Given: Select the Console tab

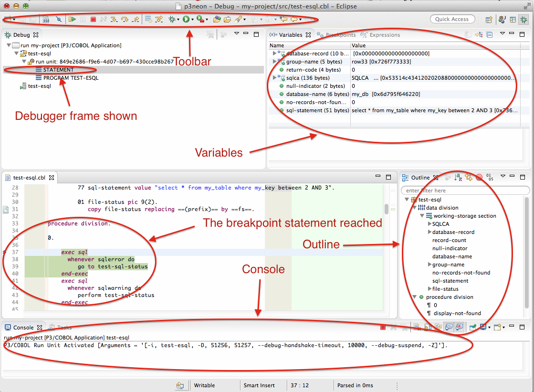Looking at the screenshot, I should click(x=23, y=327).
